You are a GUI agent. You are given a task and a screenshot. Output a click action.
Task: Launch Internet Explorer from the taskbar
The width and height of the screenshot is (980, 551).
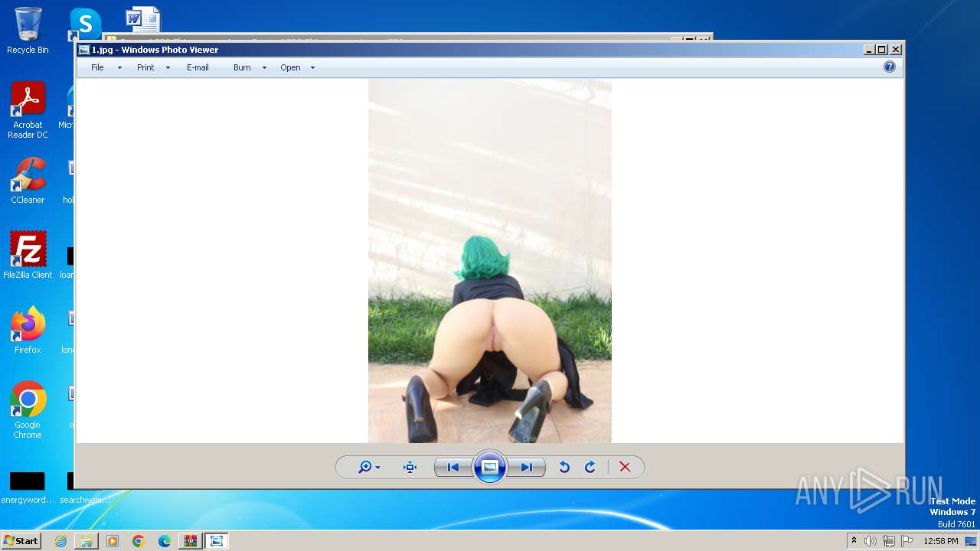click(60, 541)
